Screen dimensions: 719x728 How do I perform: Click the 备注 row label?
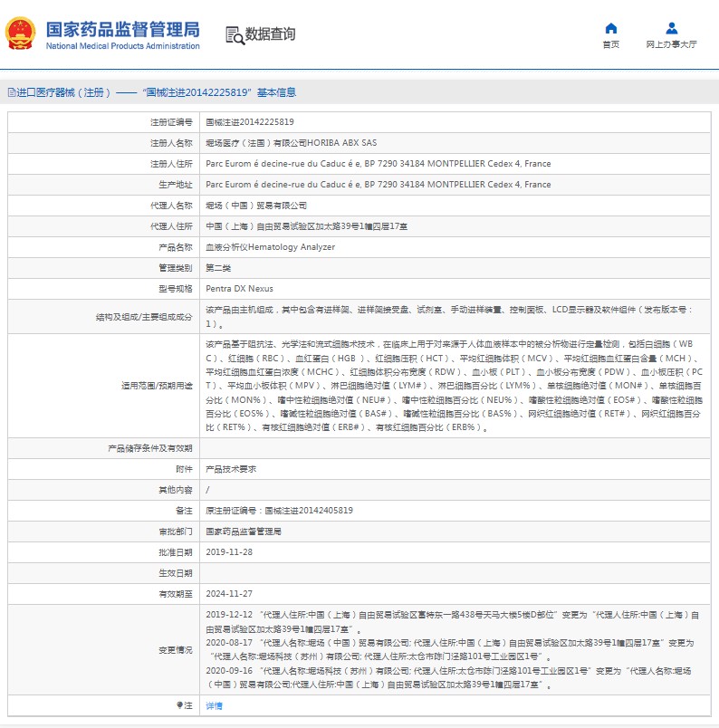[184, 511]
